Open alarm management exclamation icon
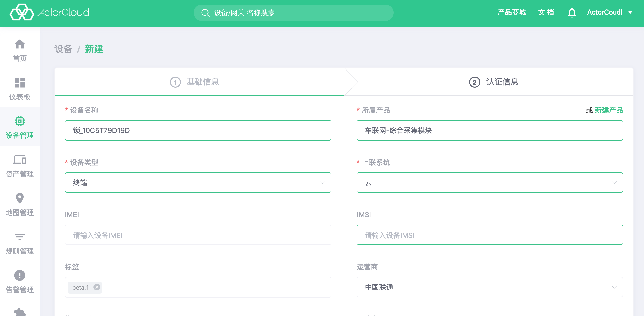Image resolution: width=644 pixels, height=316 pixels. pos(20,275)
